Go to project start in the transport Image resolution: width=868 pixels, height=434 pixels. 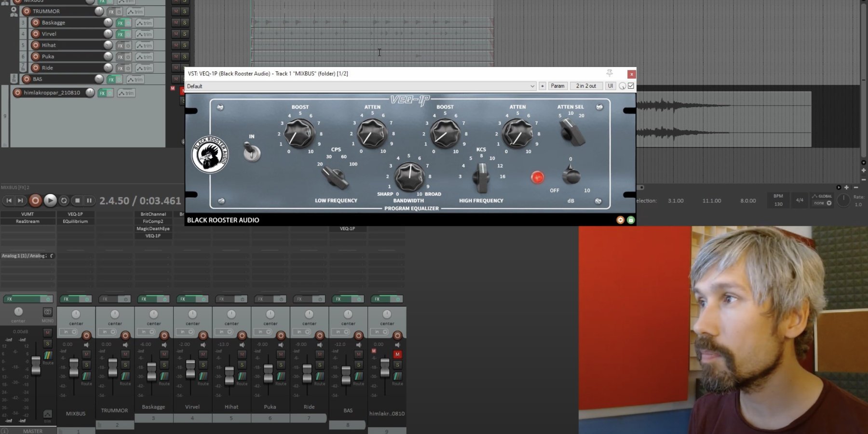(x=9, y=201)
